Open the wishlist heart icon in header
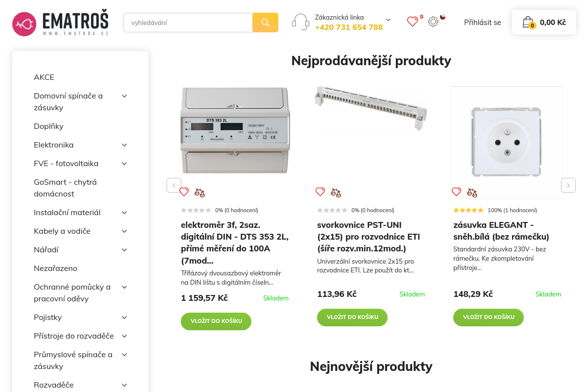The height and width of the screenshot is (392, 588). pos(413,22)
